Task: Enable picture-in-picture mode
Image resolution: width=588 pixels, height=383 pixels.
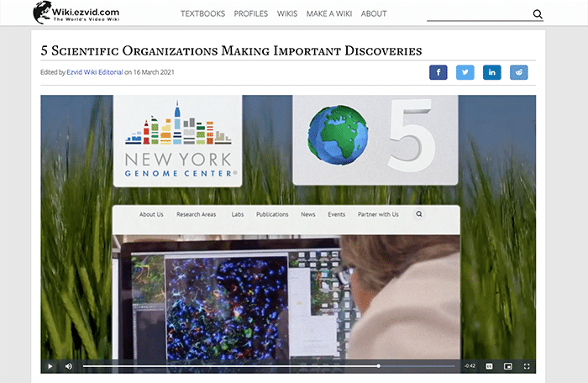Action: [x=507, y=366]
